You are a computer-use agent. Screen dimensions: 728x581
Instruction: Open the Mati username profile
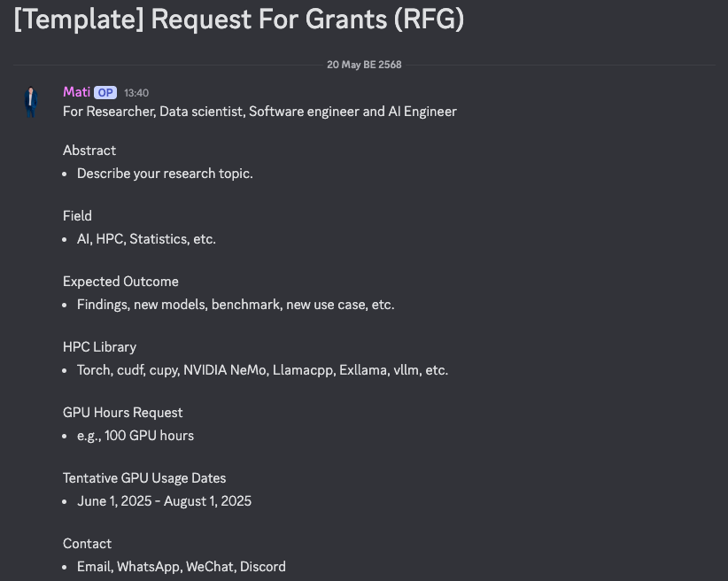coord(76,92)
